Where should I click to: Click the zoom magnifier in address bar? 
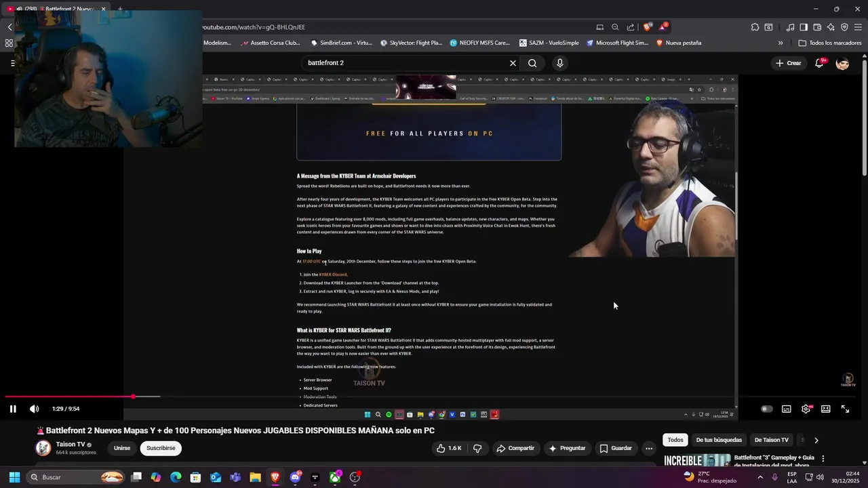tap(615, 27)
